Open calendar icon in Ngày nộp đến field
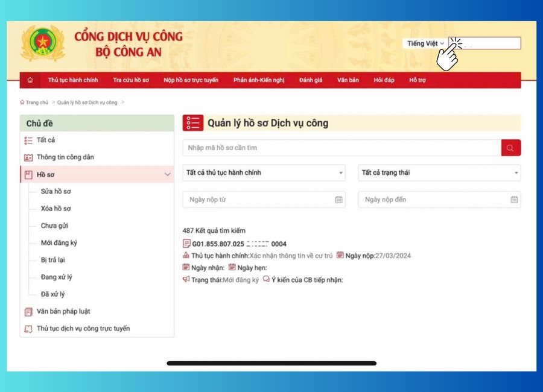Image resolution: width=543 pixels, height=392 pixels. click(x=514, y=200)
